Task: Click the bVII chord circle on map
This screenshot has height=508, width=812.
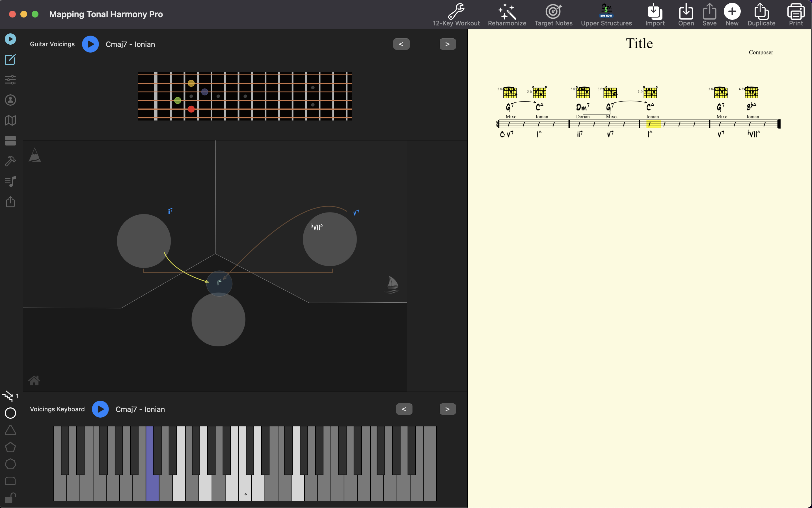Action: click(329, 239)
